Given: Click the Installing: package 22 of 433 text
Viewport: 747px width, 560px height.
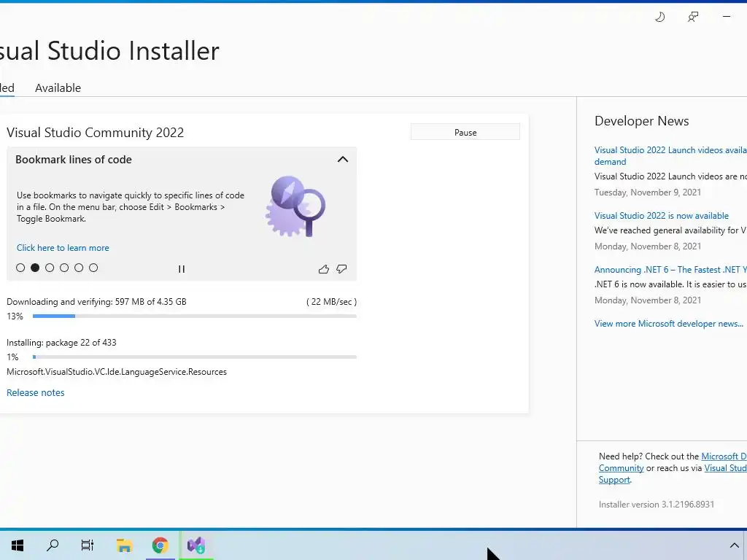Looking at the screenshot, I should pyautogui.click(x=61, y=343).
